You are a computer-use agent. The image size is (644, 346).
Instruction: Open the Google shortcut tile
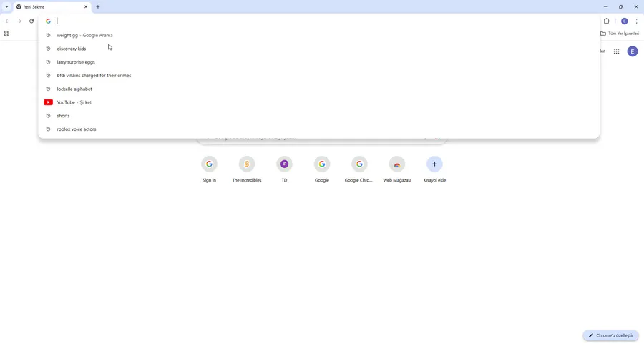[x=321, y=169]
